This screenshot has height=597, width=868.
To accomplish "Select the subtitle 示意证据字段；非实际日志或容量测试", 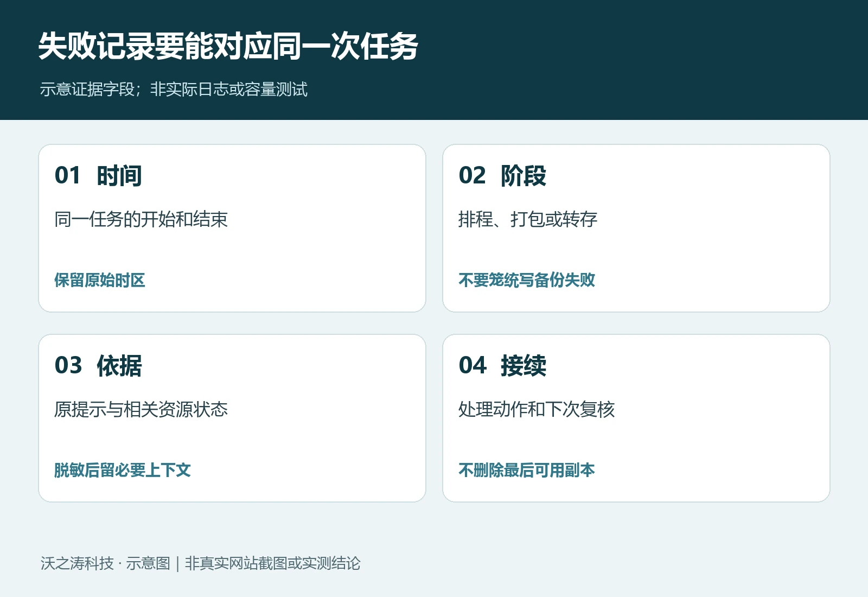I will pyautogui.click(x=174, y=89).
